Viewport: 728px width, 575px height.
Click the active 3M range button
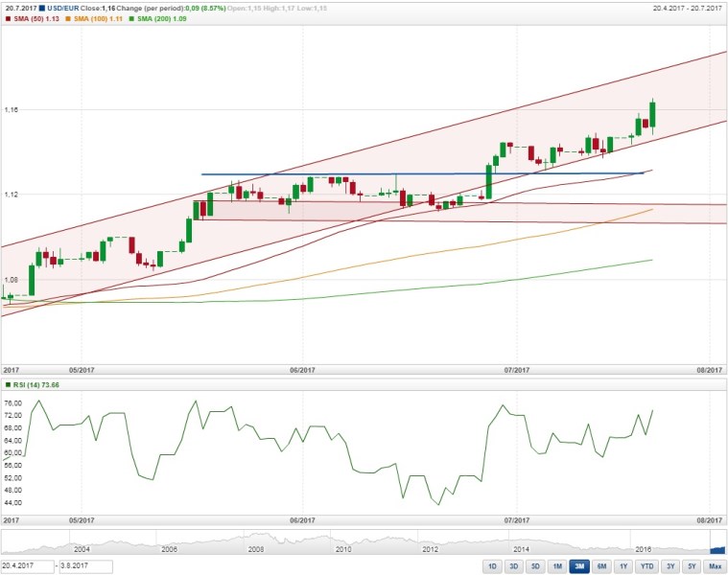tap(579, 566)
